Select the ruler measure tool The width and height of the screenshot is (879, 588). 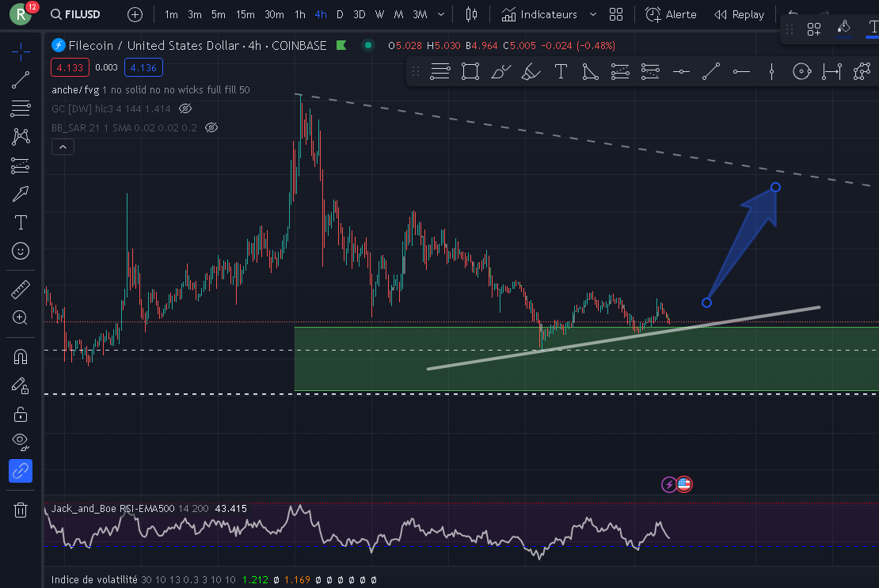coord(21,290)
